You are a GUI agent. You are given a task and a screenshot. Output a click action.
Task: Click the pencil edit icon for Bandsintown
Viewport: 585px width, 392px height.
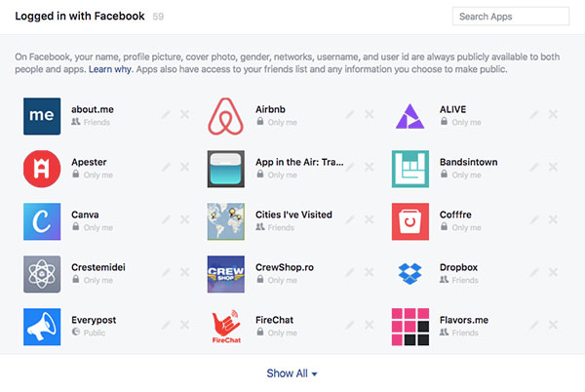coord(534,167)
